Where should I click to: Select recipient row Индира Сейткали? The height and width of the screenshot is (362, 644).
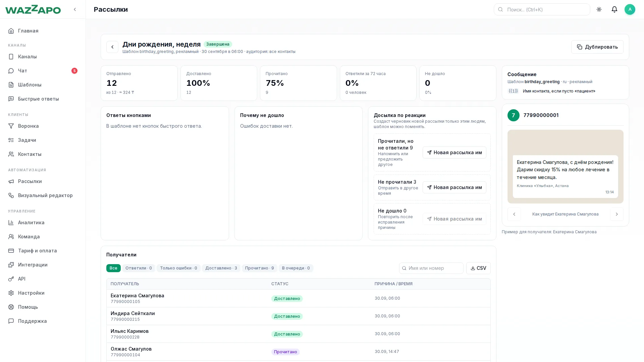coord(298,316)
